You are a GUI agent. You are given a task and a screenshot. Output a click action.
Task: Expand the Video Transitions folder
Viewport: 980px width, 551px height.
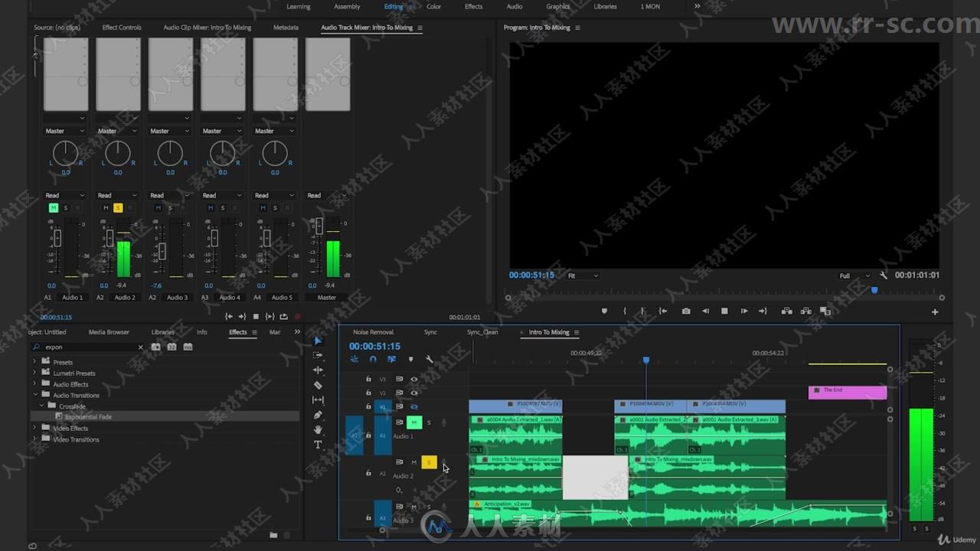tap(34, 439)
